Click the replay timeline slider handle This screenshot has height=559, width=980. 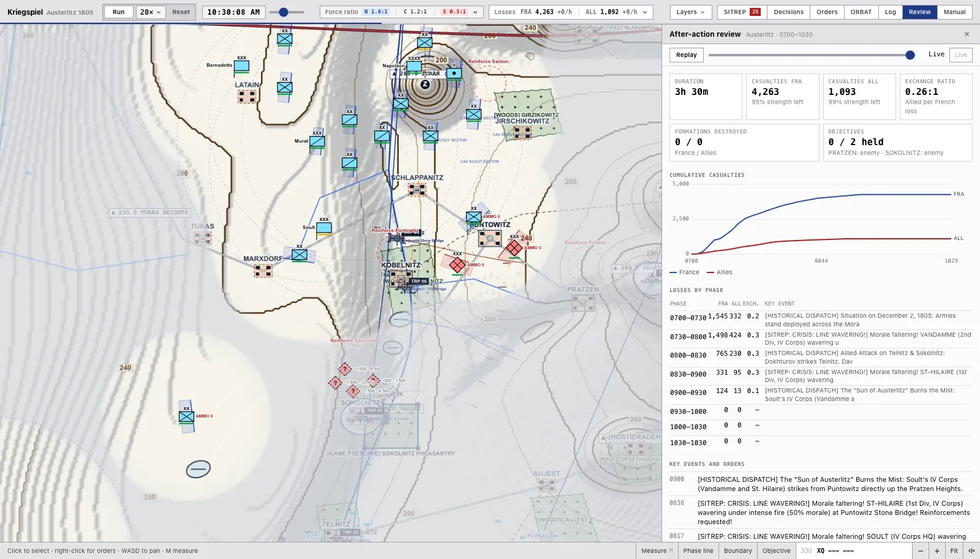pos(910,55)
